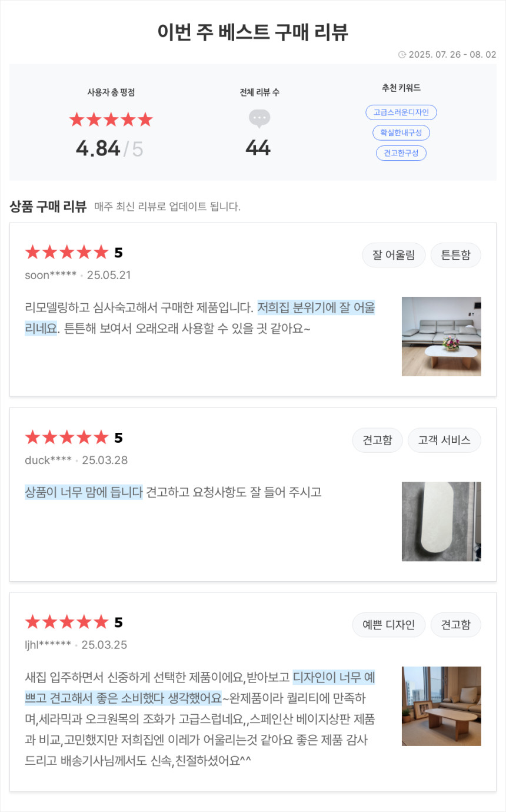This screenshot has height=812, width=506.
Task: Click the 견고함 tag on the duck**** review
Action: click(x=377, y=440)
